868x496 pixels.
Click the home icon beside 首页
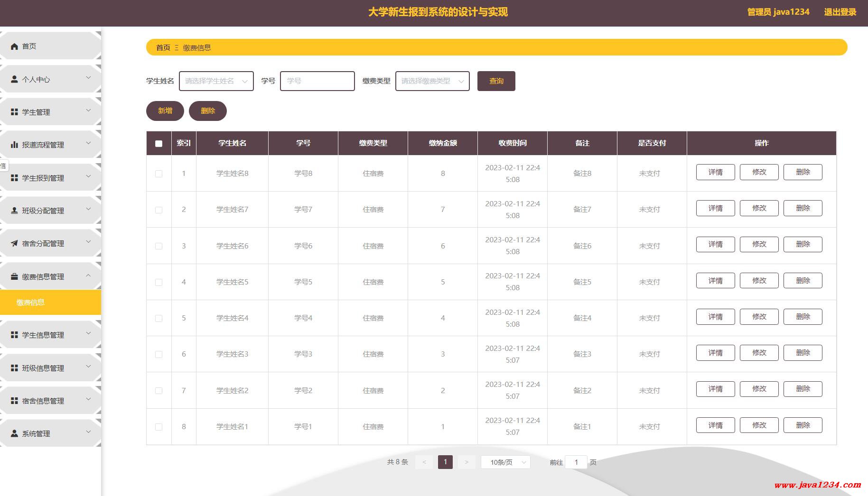[14, 46]
